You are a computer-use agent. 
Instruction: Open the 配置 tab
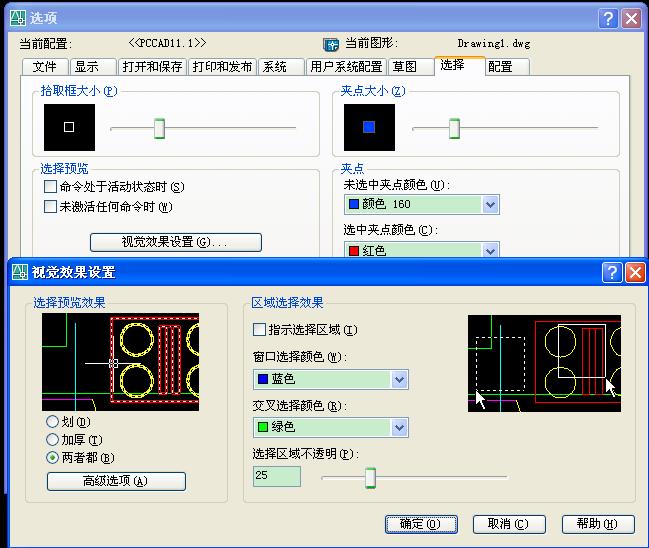point(507,67)
